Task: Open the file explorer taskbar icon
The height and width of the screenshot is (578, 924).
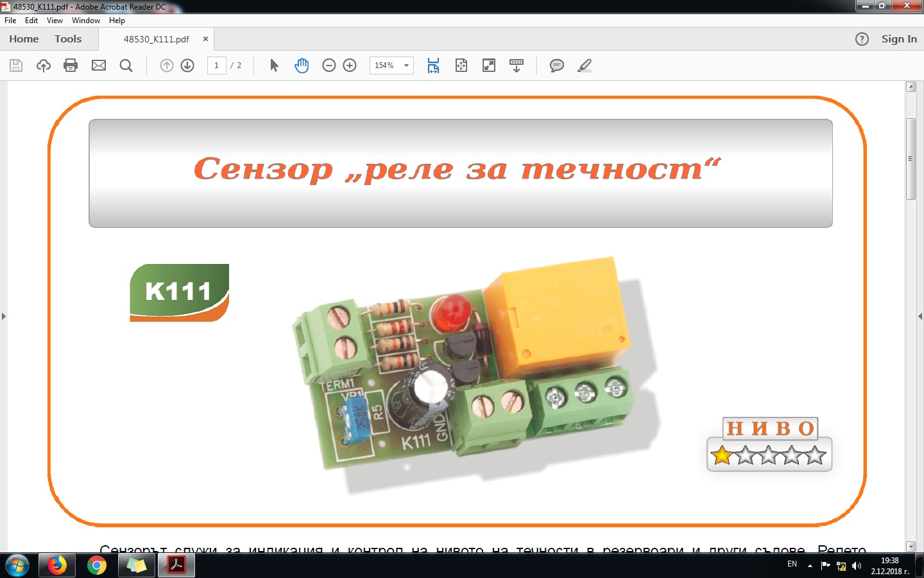Action: click(x=136, y=566)
